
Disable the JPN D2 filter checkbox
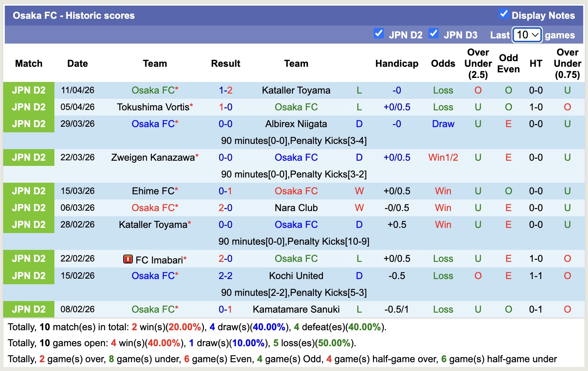[x=378, y=34]
